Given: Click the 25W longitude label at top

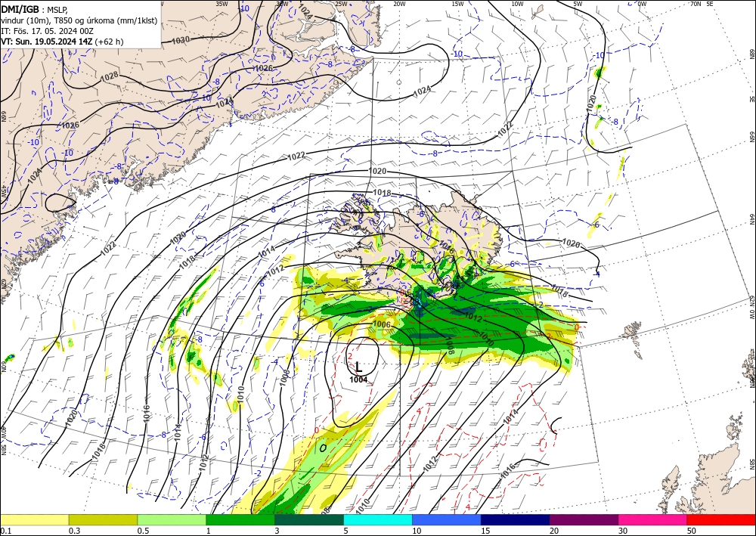Looking at the screenshot, I should 341,4.
